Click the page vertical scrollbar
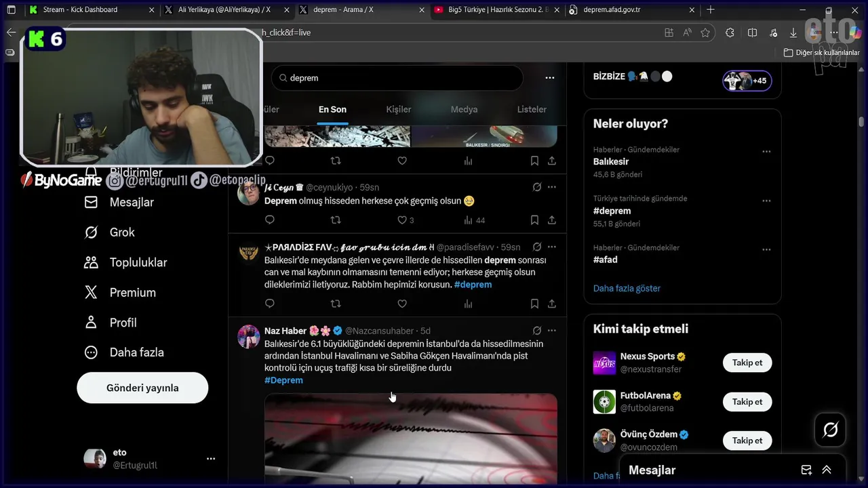The height and width of the screenshot is (488, 868). [x=861, y=121]
